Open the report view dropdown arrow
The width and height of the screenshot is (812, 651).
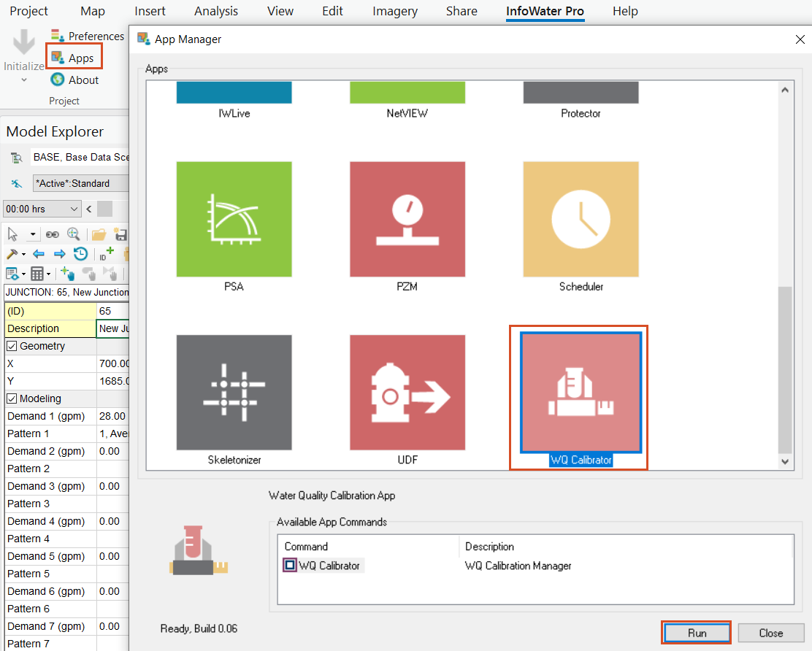pyautogui.click(x=24, y=274)
